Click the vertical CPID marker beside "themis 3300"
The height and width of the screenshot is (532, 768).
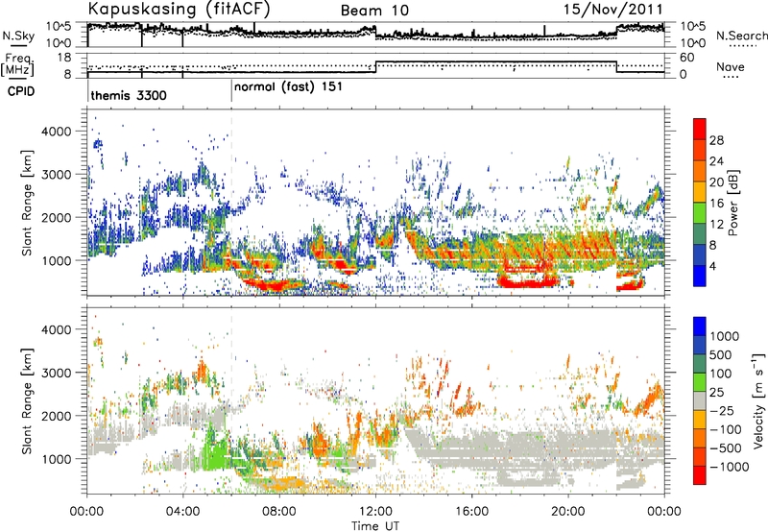pyautogui.click(x=87, y=90)
